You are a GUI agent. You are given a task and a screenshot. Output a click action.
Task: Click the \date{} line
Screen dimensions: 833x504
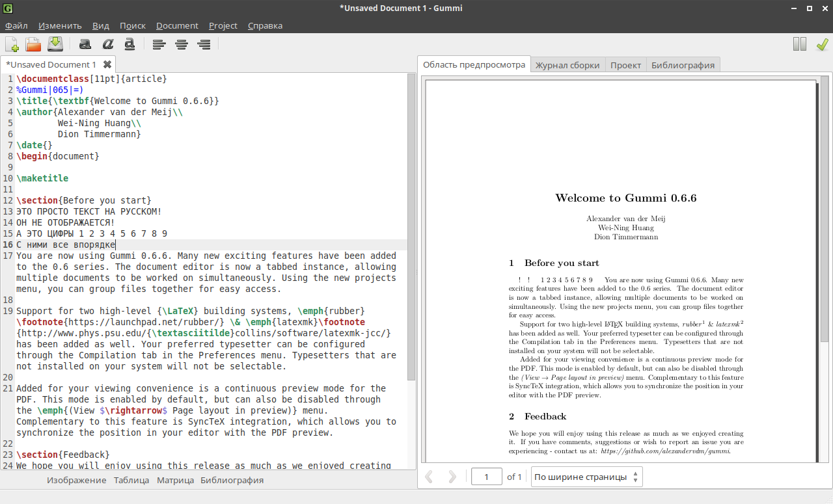coord(34,145)
